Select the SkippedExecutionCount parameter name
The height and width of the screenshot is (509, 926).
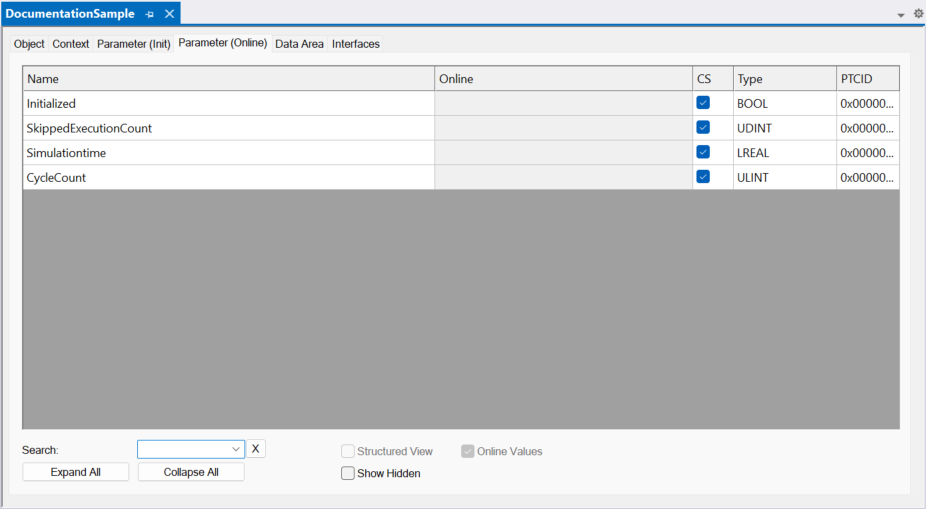coord(89,128)
